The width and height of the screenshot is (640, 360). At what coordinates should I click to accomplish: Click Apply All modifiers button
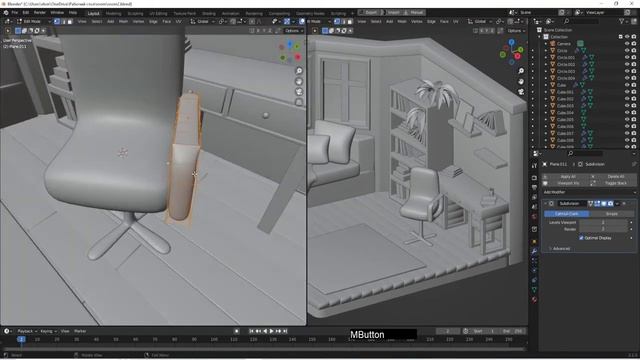coord(567,177)
